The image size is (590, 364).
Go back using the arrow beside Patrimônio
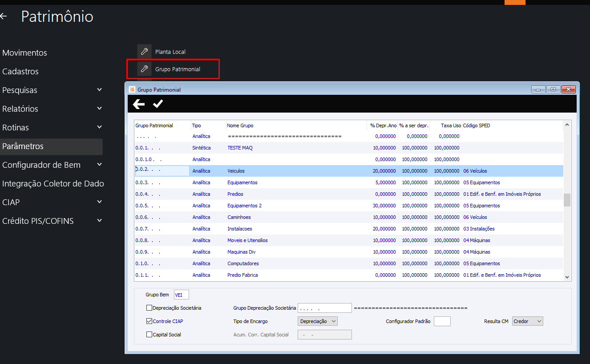coord(4,16)
